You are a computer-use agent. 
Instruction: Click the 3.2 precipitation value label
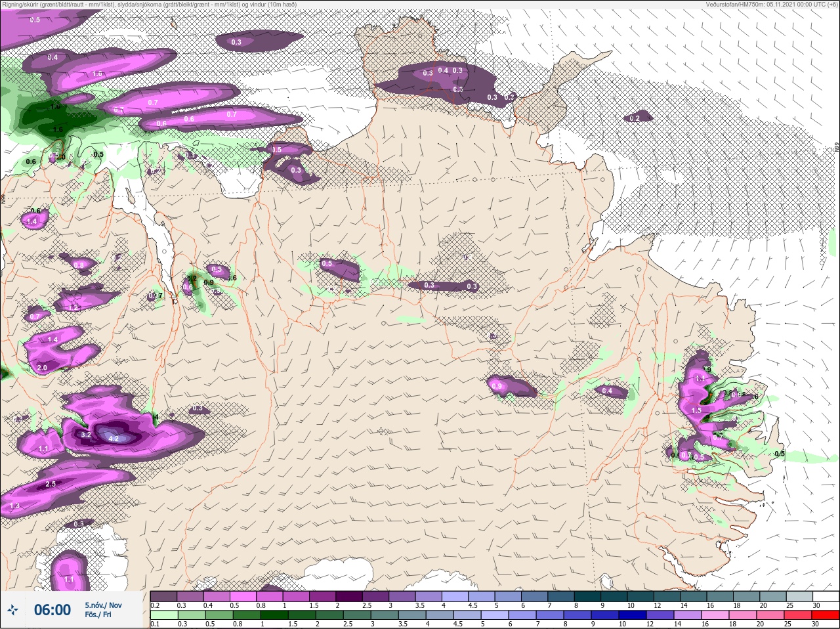click(86, 435)
